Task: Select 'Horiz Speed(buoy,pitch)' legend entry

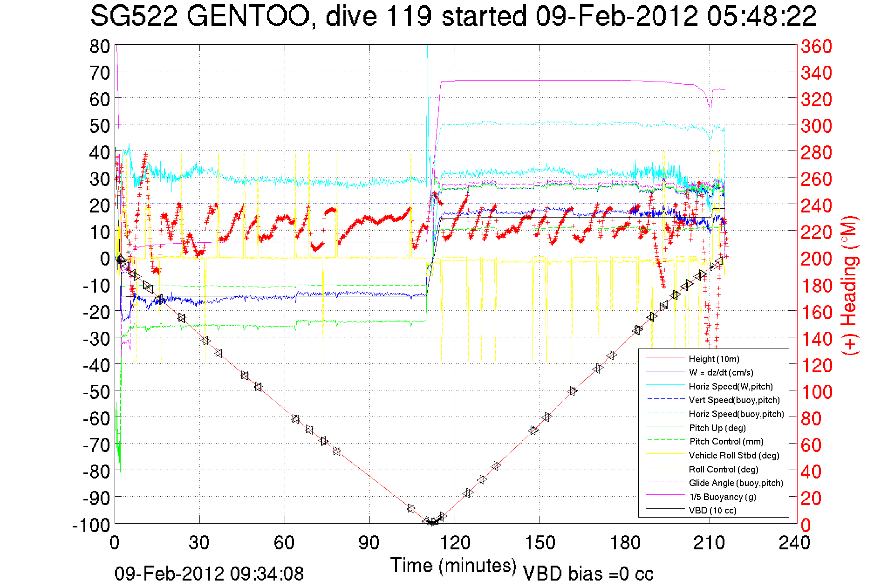Action: [736, 414]
